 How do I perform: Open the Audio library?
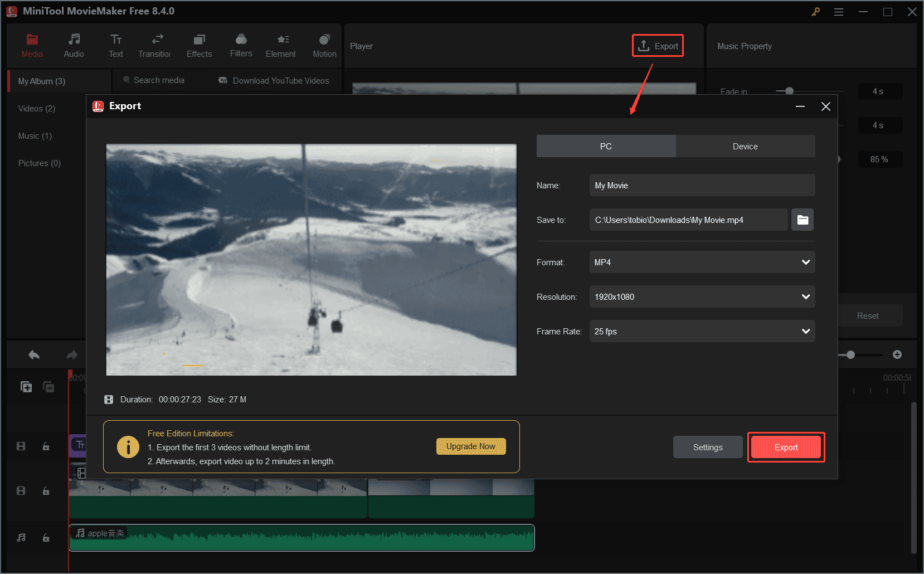(x=74, y=45)
